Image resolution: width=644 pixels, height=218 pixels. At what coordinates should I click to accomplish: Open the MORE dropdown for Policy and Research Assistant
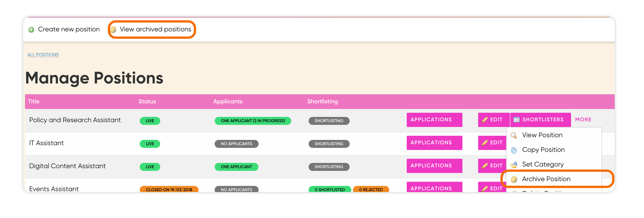click(583, 120)
